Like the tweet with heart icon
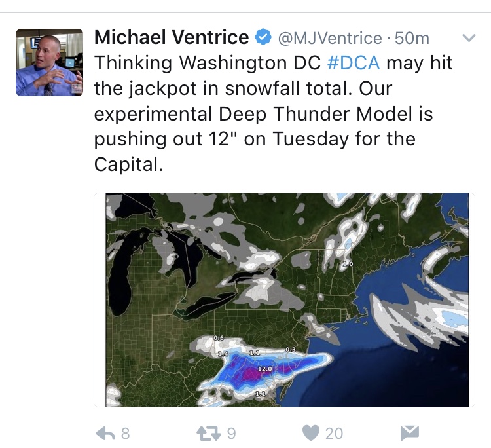Screen dimensions: 491x448 pyautogui.click(x=311, y=434)
